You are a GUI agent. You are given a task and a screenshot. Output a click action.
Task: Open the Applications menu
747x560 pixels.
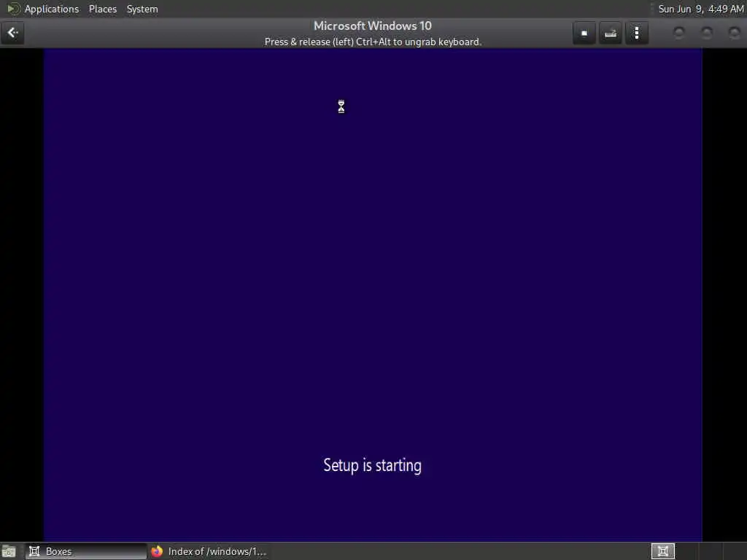pyautogui.click(x=52, y=9)
